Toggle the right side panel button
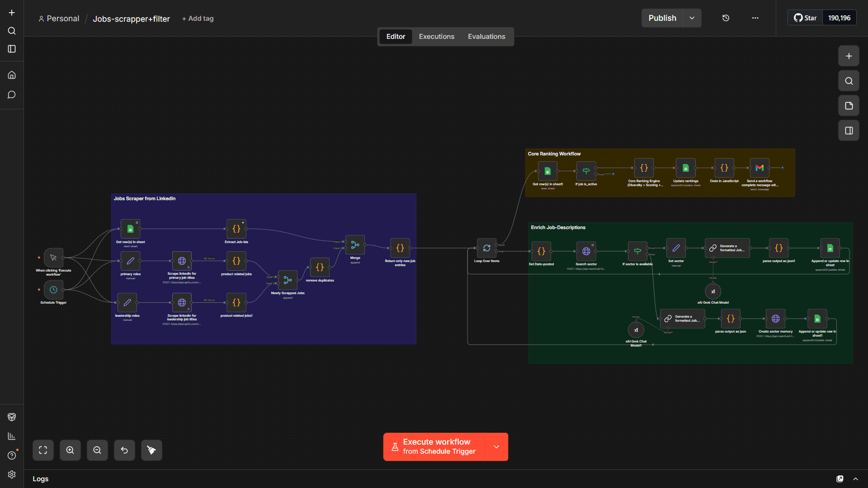The image size is (868, 488). [x=849, y=131]
